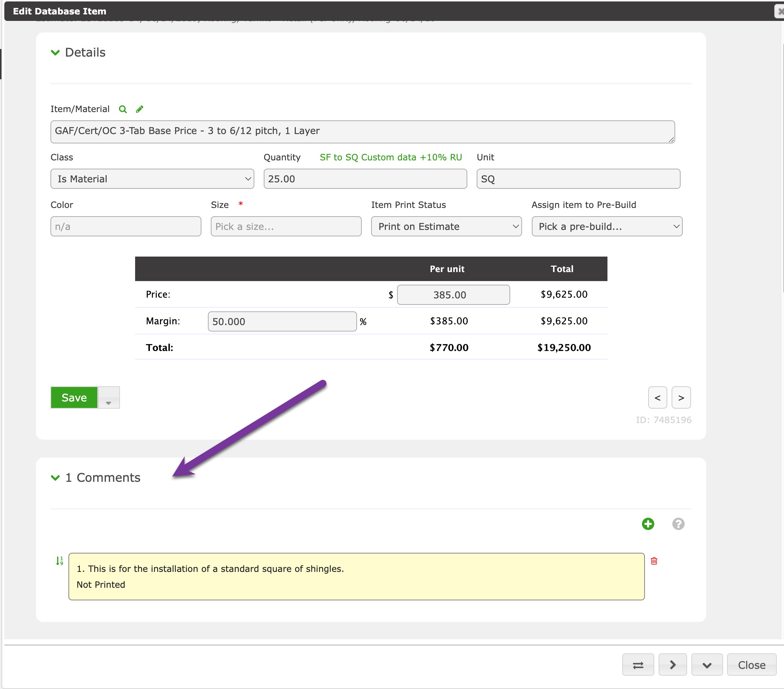Collapse the 1 Comments section
This screenshot has width=784, height=689.
[55, 477]
